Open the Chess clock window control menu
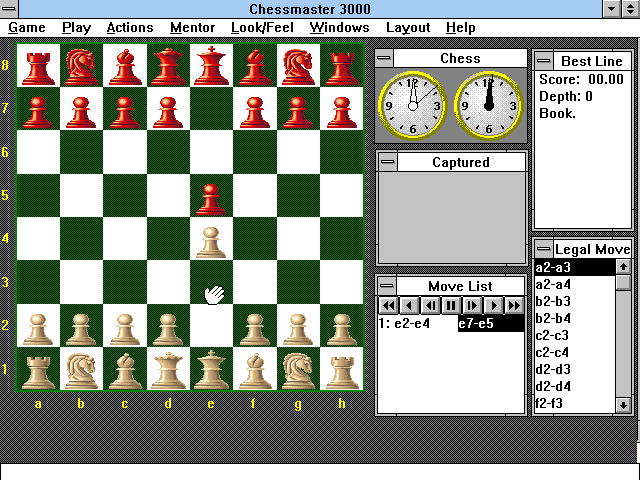The image size is (640, 480). pos(384,58)
